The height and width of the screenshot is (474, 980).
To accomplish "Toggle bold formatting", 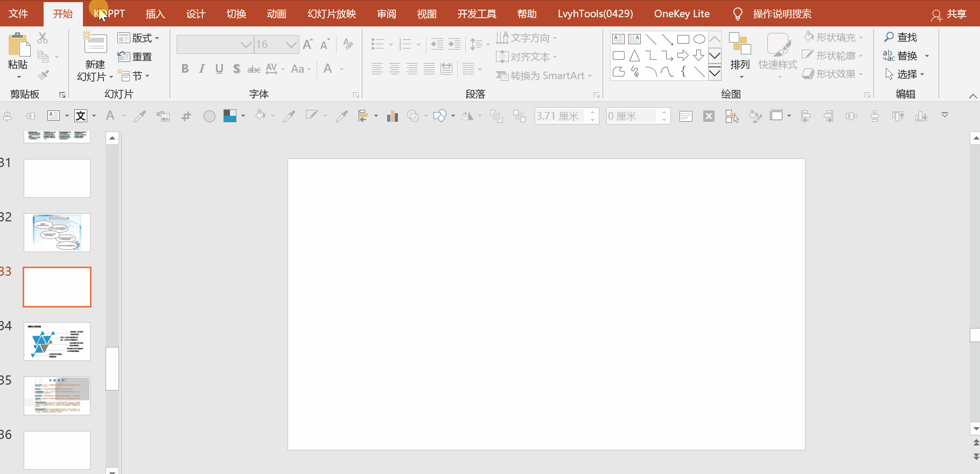I will coord(185,69).
